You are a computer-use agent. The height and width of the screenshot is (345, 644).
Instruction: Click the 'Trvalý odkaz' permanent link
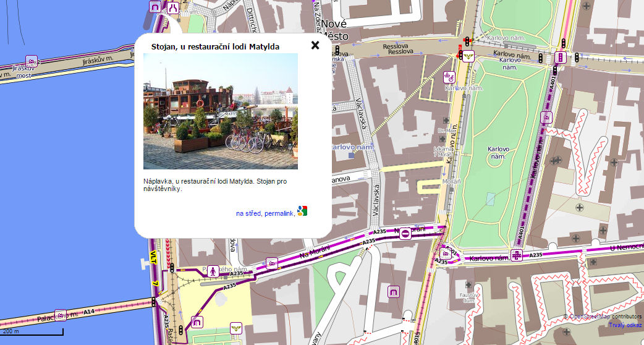625,325
